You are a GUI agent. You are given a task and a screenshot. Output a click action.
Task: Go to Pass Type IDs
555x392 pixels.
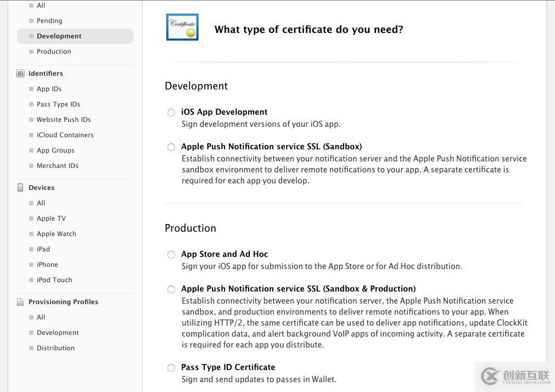58,104
